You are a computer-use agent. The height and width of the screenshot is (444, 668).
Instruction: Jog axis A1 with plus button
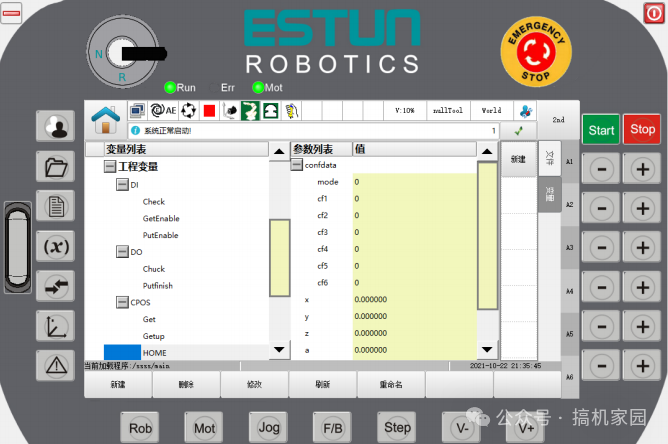(x=642, y=170)
